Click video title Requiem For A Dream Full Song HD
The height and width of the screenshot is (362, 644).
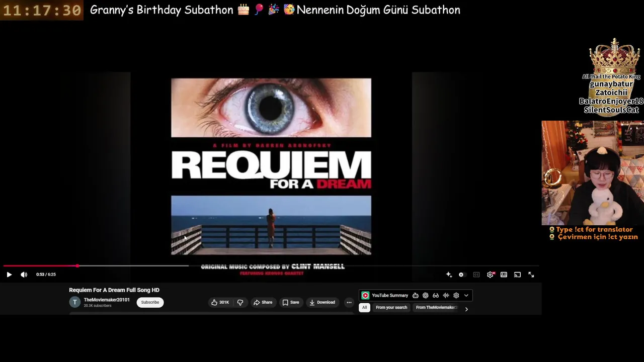coord(114,290)
